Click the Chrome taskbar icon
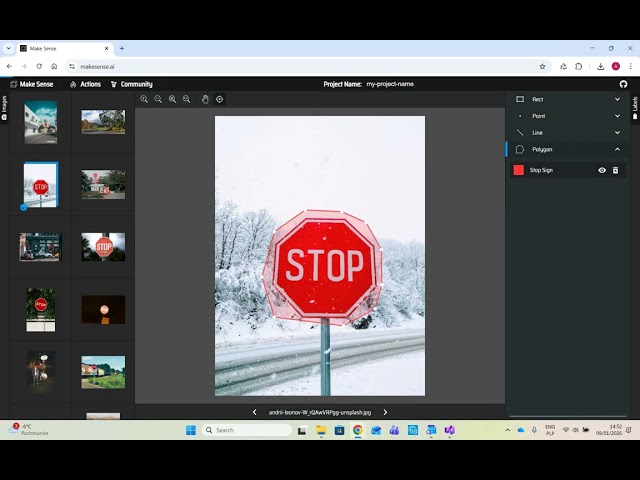 pos(358,430)
